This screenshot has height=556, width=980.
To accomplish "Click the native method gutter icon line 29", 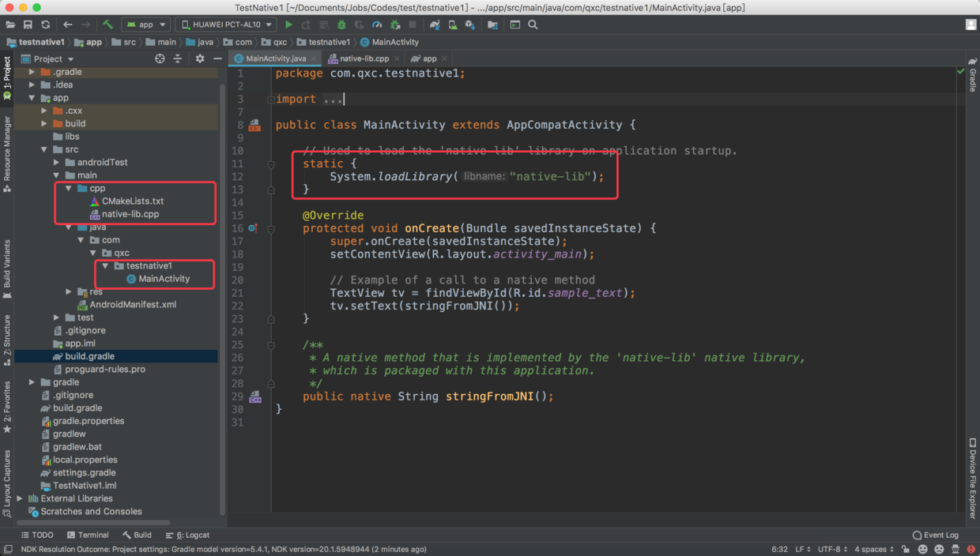I will tap(254, 396).
